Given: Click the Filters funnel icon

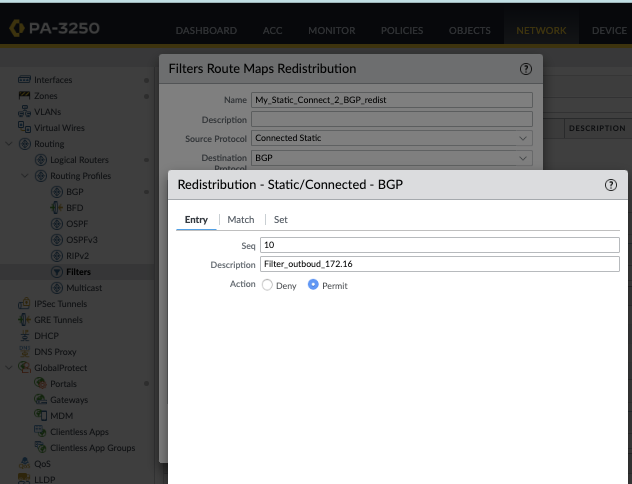Looking at the screenshot, I should 57,272.
